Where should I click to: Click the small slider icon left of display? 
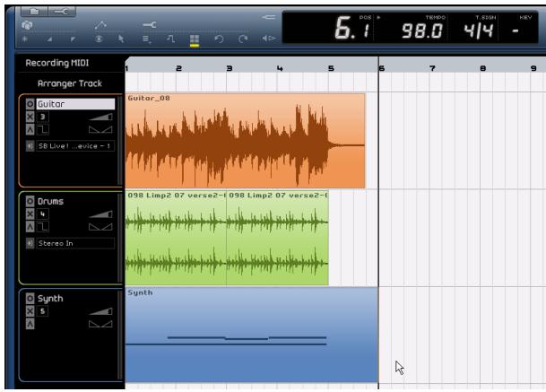pos(268,17)
